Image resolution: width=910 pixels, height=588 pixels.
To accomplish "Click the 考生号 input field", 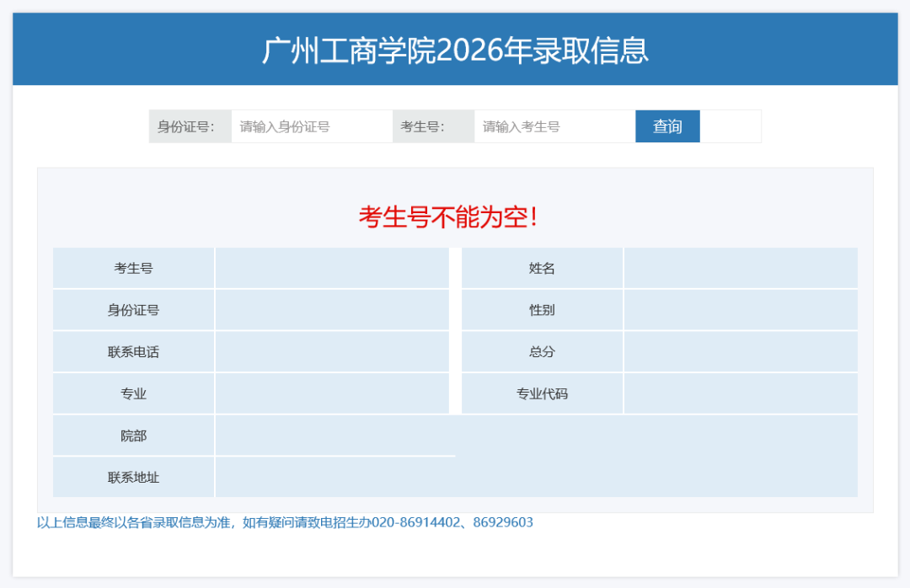I will pos(554,126).
